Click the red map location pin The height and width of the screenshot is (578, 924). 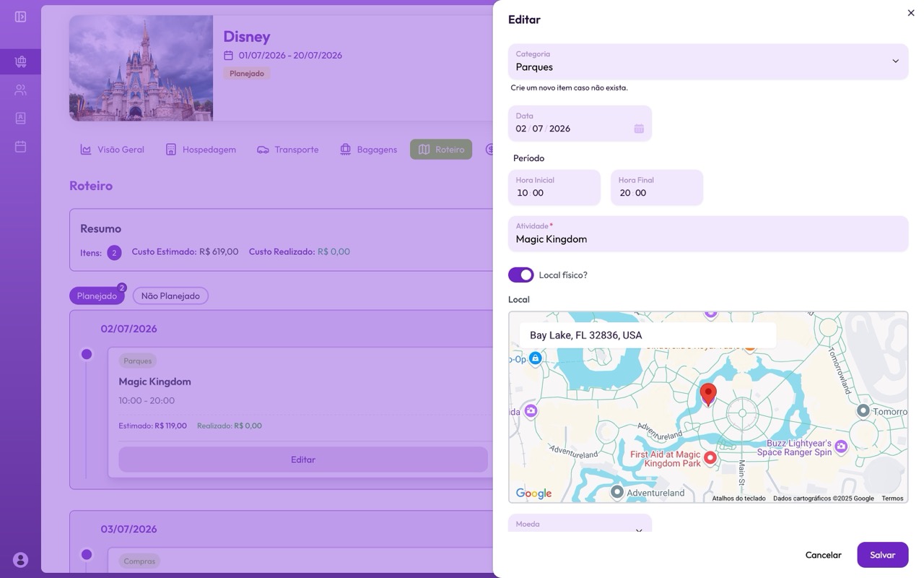(x=708, y=394)
